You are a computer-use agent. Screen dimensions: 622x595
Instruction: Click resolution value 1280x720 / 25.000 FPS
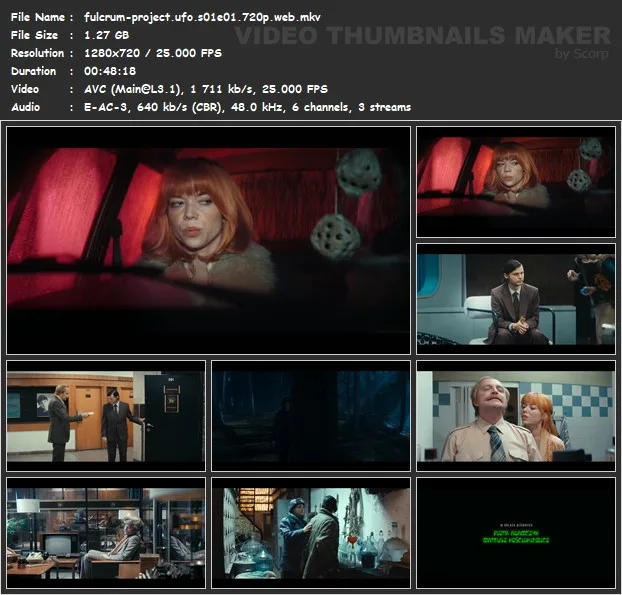[x=153, y=53]
